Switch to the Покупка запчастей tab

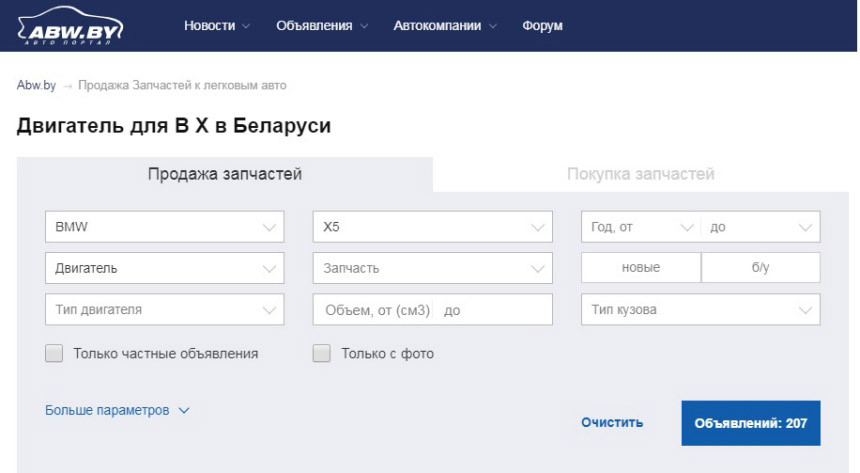pos(641,174)
